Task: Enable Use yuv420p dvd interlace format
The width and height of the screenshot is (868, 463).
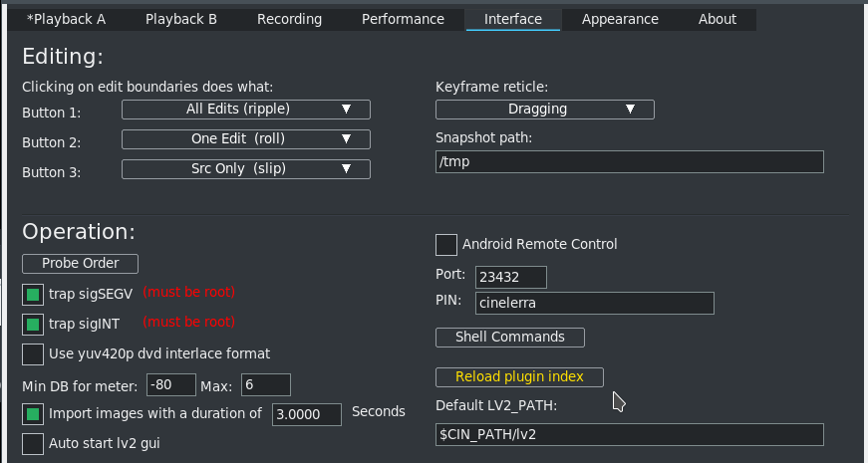Action: 33,353
